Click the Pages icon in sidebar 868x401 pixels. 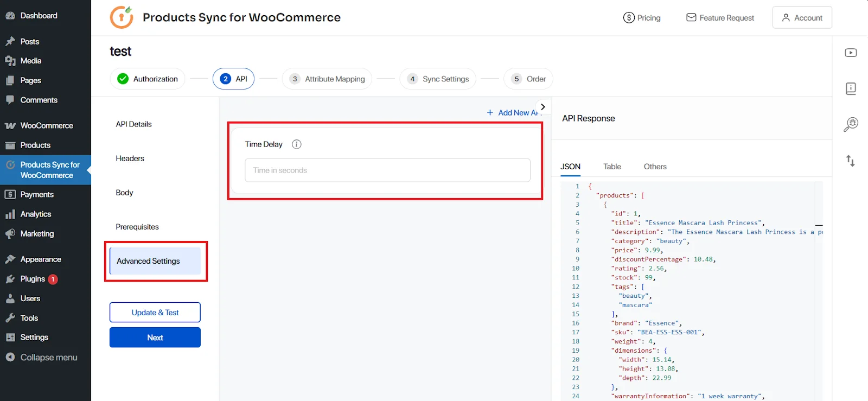[10, 80]
